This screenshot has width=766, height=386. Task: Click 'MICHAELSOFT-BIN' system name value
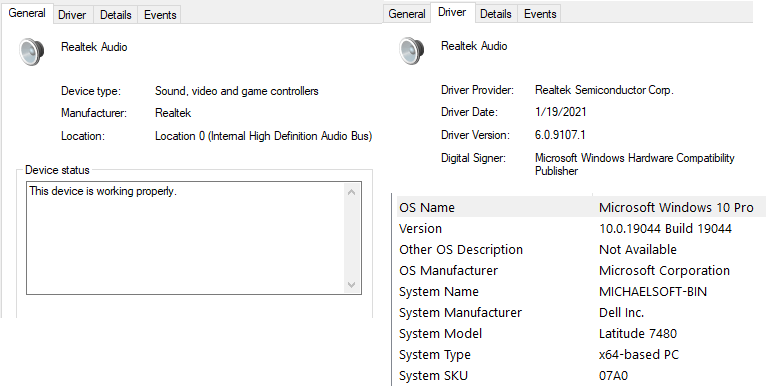(x=653, y=291)
